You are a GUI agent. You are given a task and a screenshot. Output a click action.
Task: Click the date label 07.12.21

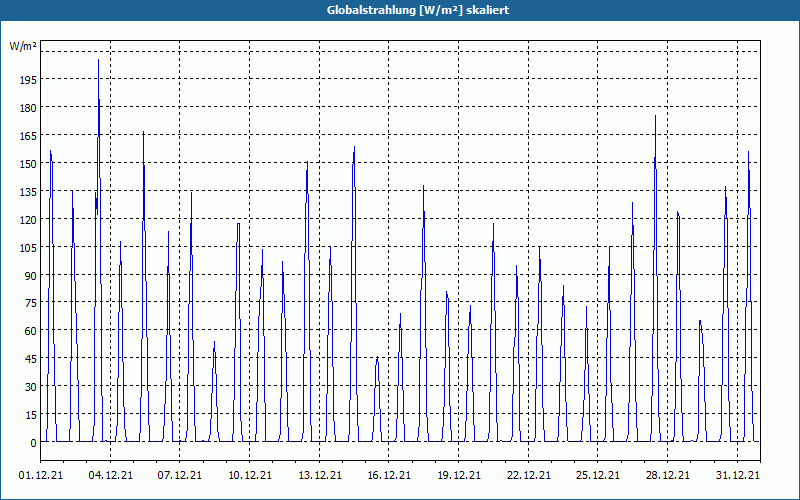click(x=180, y=475)
